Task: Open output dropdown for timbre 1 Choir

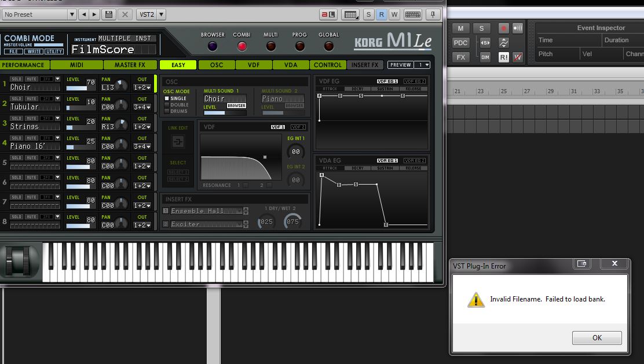Action: pyautogui.click(x=142, y=87)
